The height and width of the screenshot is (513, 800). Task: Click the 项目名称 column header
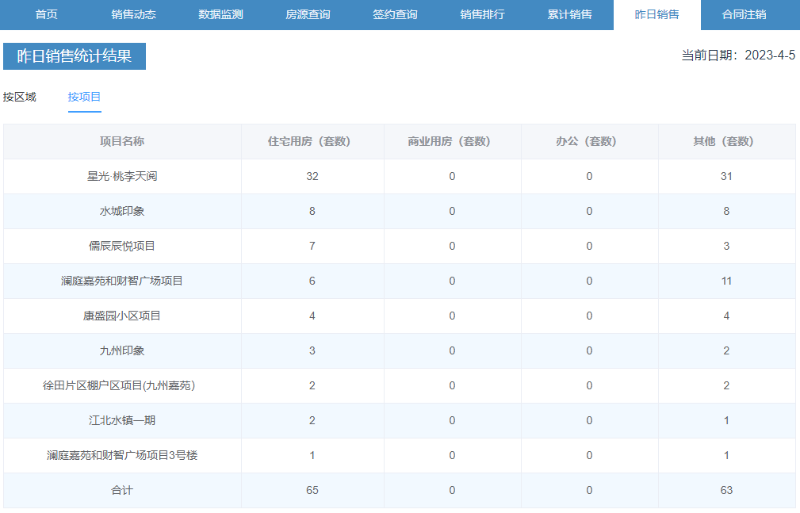tap(122, 141)
